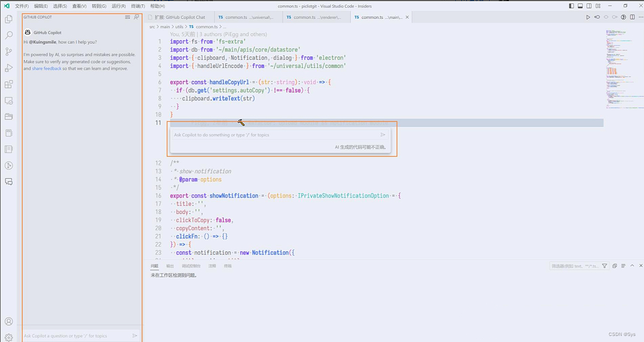This screenshot has width=644, height=342.
Task: Click the @Kuingsmile mention in chat
Action: [42, 42]
